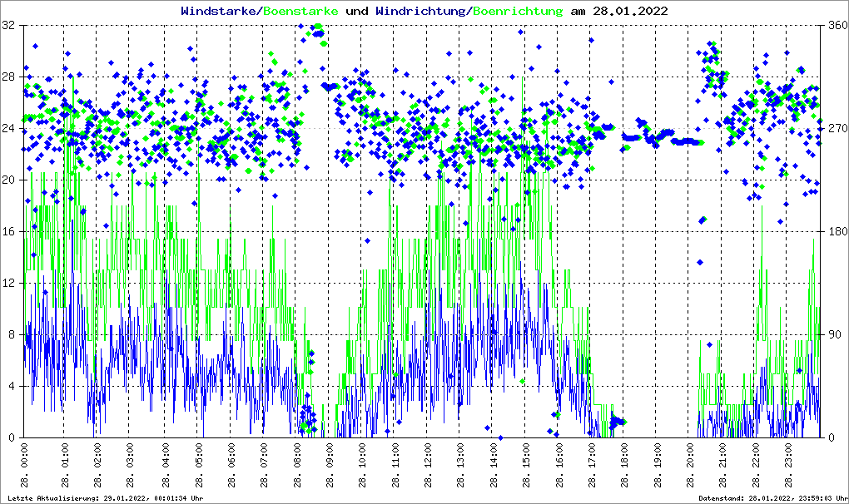Click the 16 label on left axis
Viewport: 849px width, 504px height.
click(x=10, y=232)
